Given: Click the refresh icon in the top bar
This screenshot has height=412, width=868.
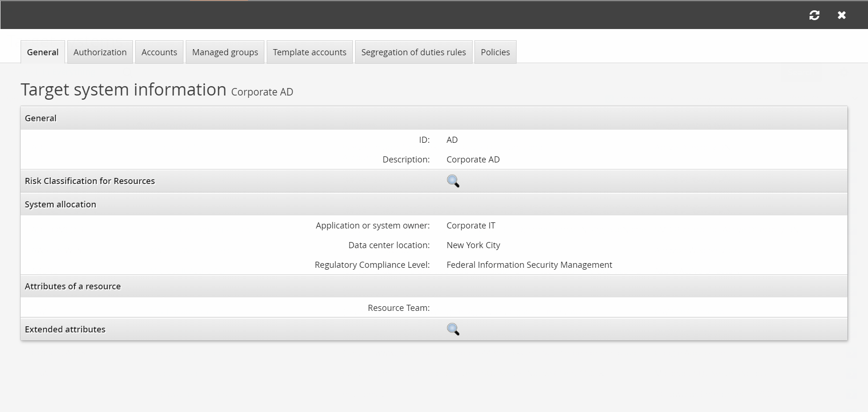Looking at the screenshot, I should 814,15.
